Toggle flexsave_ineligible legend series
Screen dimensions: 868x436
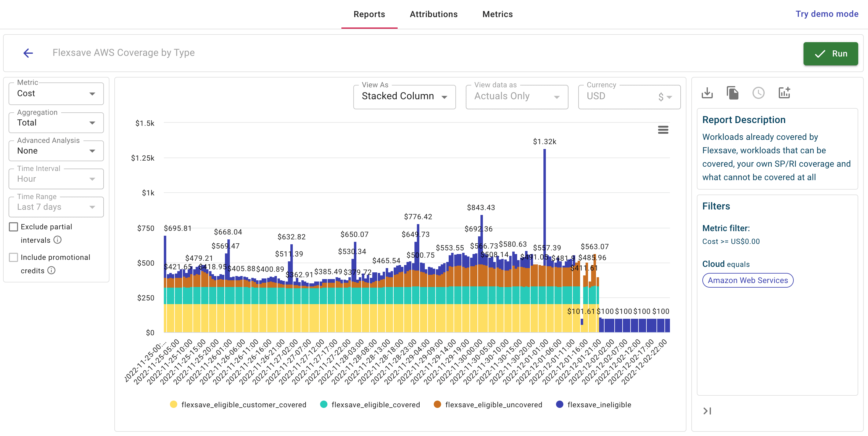(599, 404)
